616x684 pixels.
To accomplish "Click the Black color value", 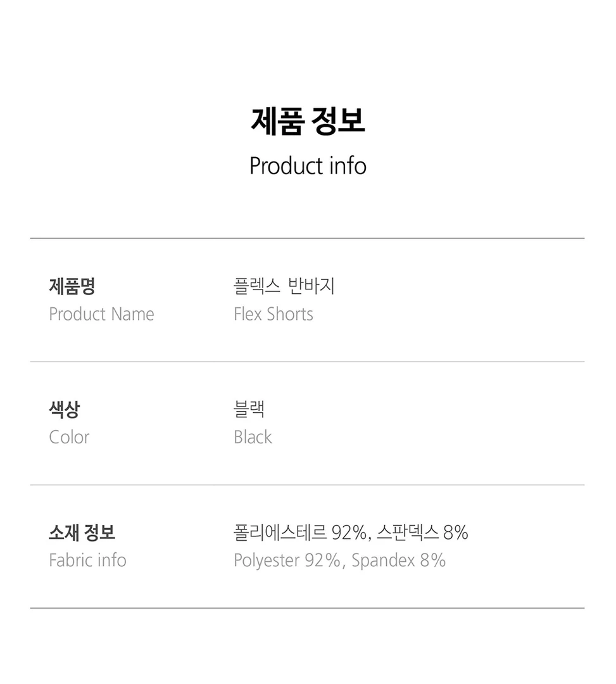I will 253,437.
